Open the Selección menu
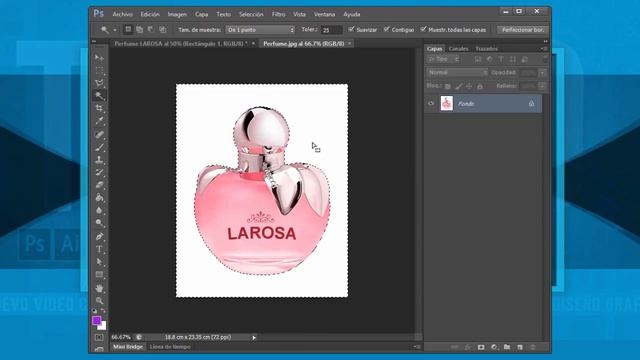Image resolution: width=640 pixels, height=360 pixels. 251,14
